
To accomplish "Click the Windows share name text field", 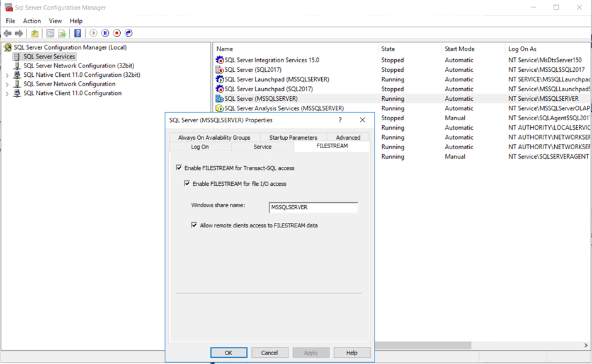I will tap(314, 207).
